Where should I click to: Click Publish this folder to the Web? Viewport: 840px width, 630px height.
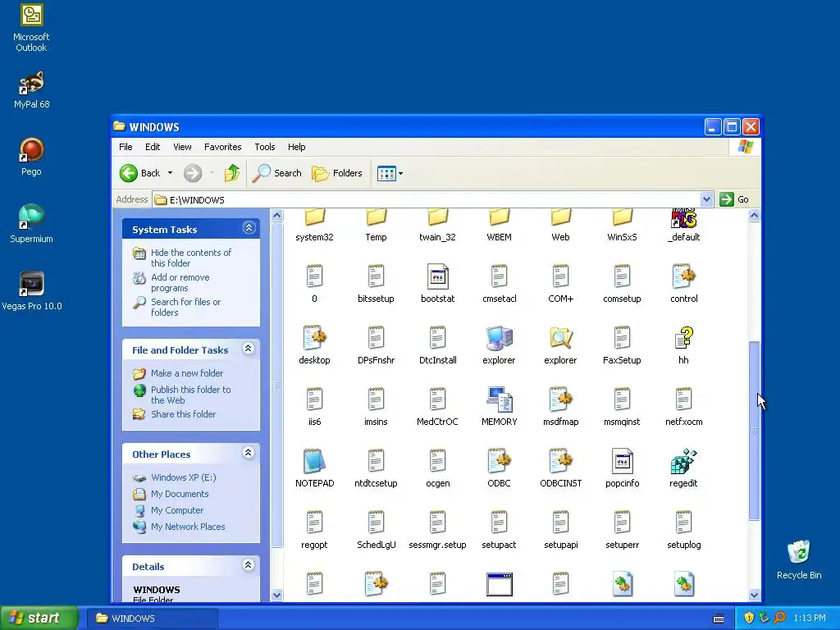190,395
